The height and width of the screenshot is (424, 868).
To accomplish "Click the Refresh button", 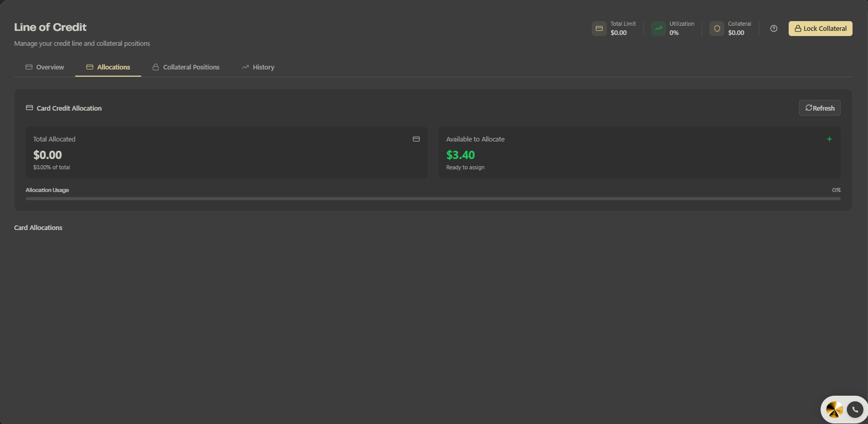I will (820, 108).
